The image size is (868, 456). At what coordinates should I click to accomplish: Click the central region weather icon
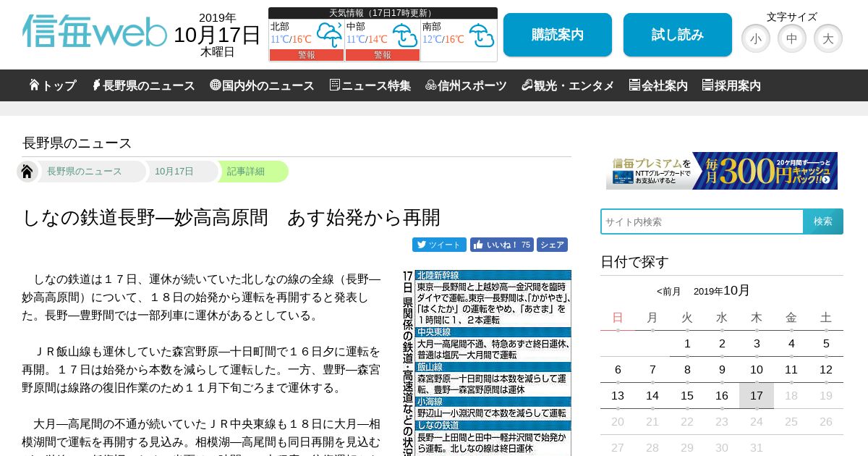[x=405, y=34]
